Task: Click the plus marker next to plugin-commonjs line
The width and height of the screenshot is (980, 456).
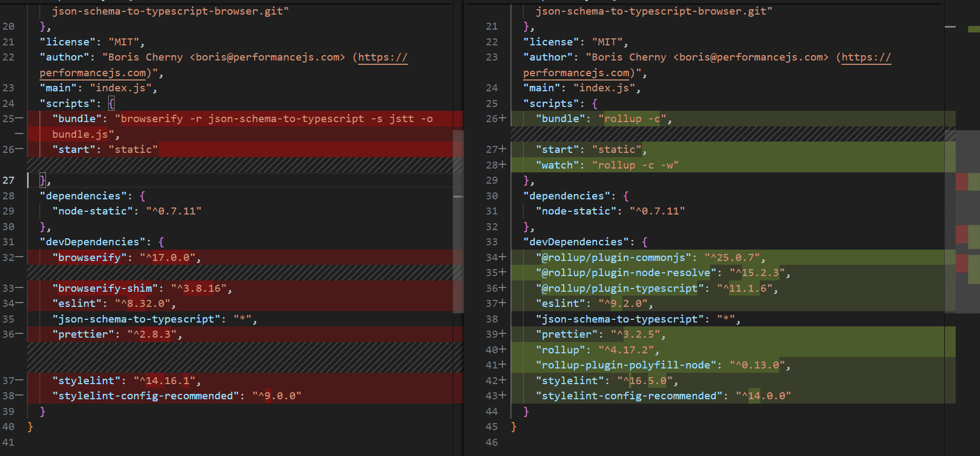Action: tap(502, 257)
